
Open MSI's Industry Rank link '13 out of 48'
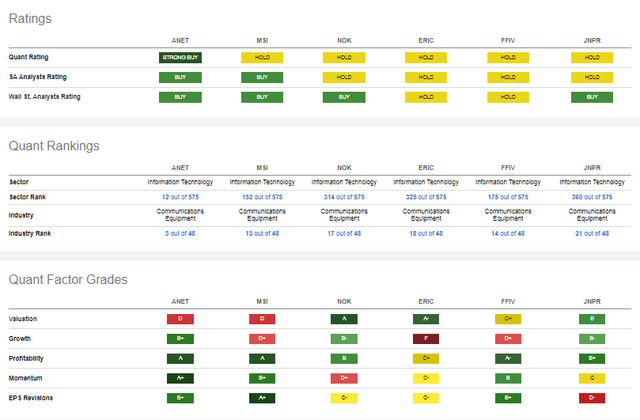(262, 233)
